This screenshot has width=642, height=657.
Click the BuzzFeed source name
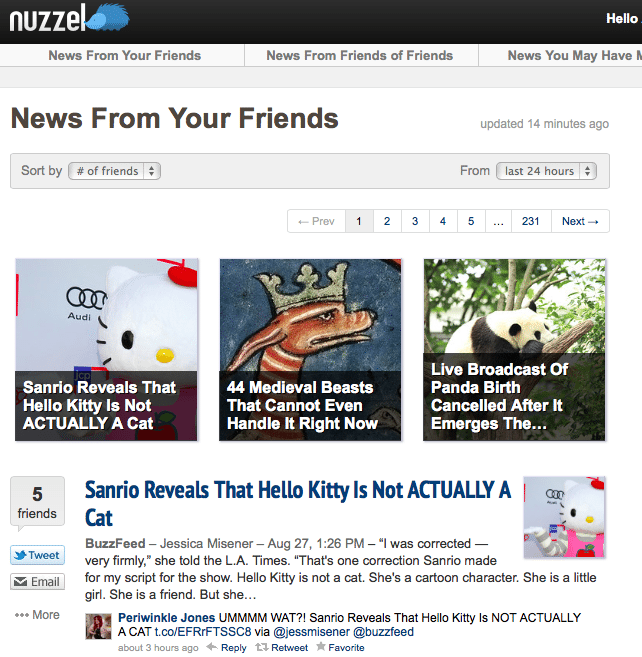coord(115,543)
